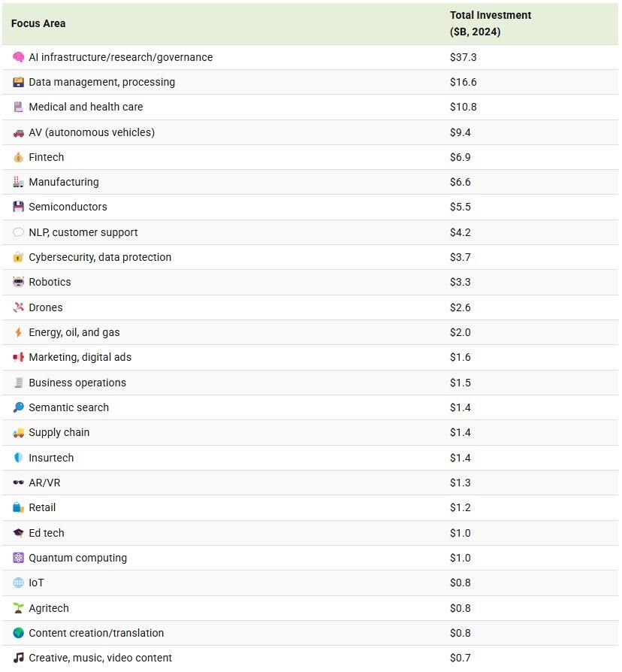This screenshot has width=622, height=672.
Task: Click the Focus Area column header
Action: [x=38, y=23]
